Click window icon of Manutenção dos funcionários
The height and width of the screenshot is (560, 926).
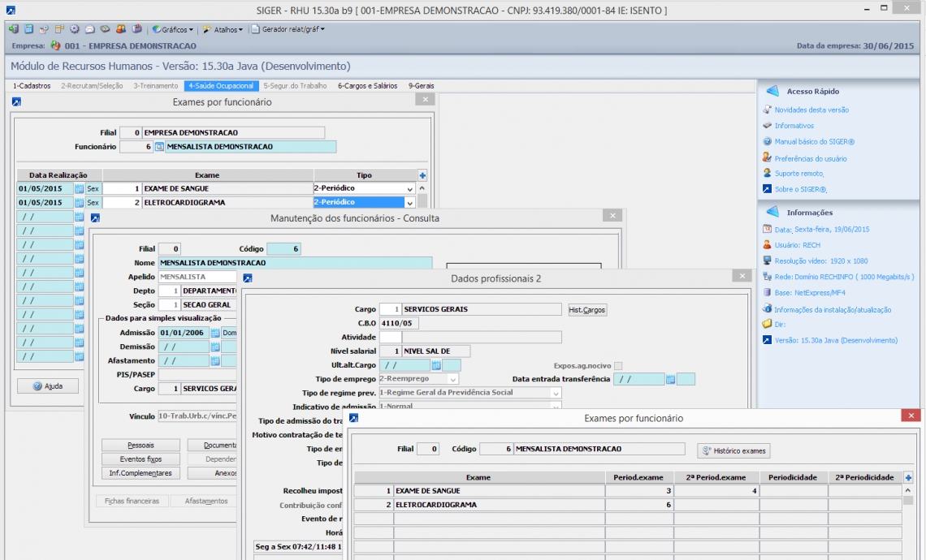click(95, 218)
